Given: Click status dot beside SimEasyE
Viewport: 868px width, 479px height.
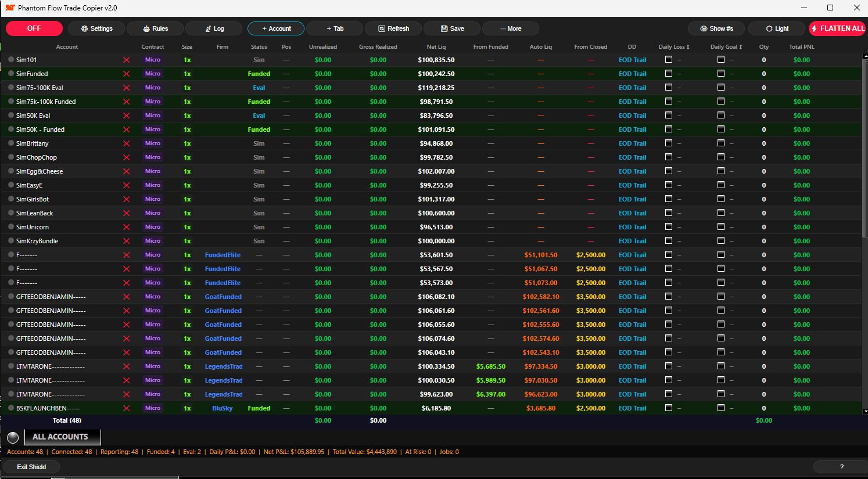Looking at the screenshot, I should 11,185.
